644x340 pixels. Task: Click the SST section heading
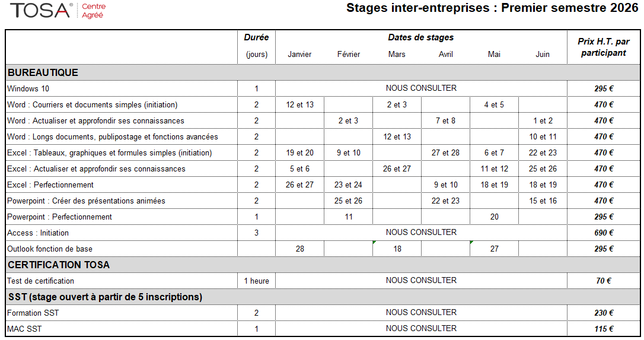pyautogui.click(x=105, y=297)
